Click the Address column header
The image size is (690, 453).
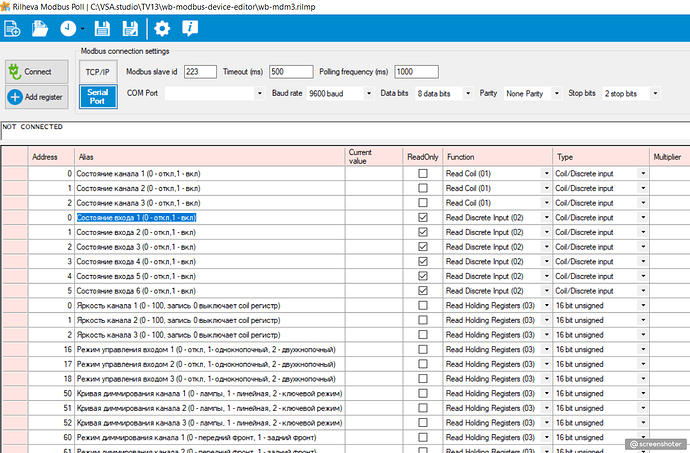(x=51, y=157)
